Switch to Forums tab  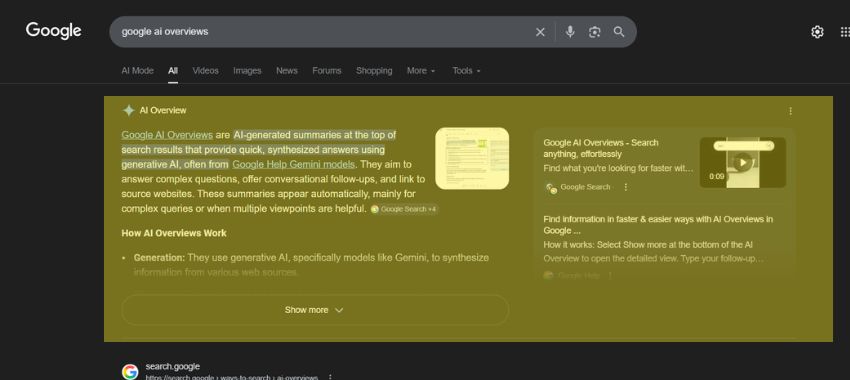(327, 70)
